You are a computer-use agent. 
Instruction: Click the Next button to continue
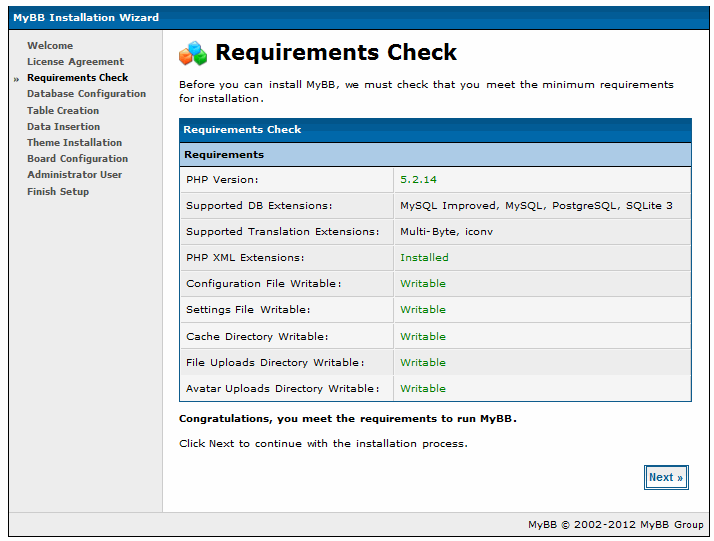(666, 477)
